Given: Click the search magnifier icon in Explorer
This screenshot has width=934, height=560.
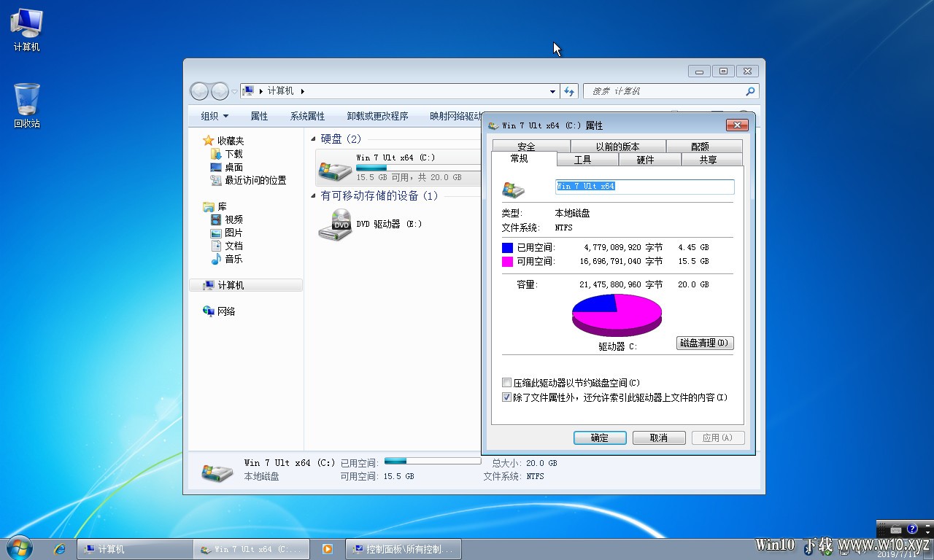Looking at the screenshot, I should pyautogui.click(x=750, y=91).
